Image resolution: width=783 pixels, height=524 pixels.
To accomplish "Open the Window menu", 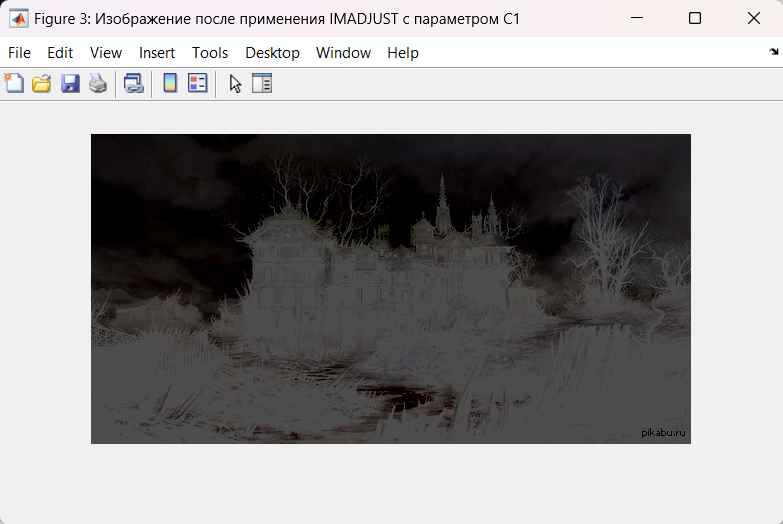I will pyautogui.click(x=343, y=53).
